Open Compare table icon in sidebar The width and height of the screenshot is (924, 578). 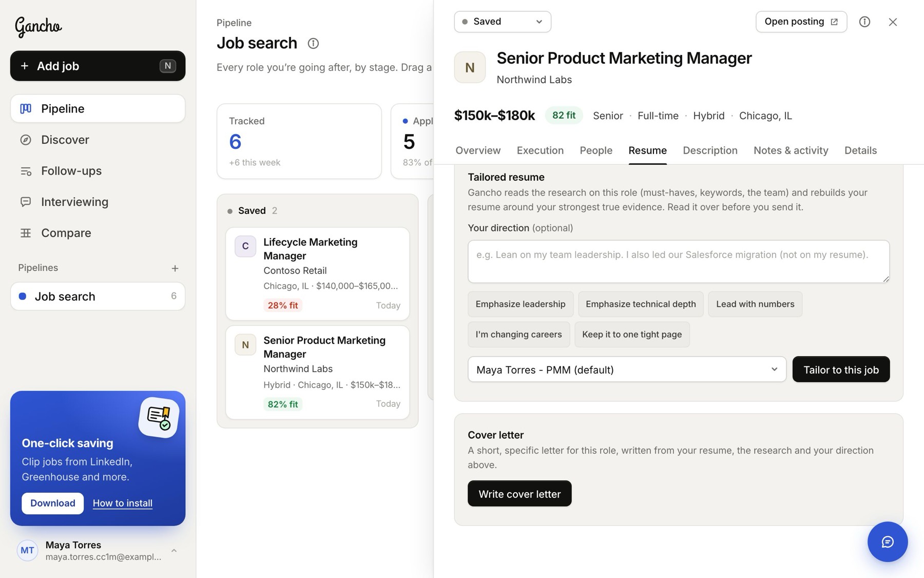(x=26, y=233)
